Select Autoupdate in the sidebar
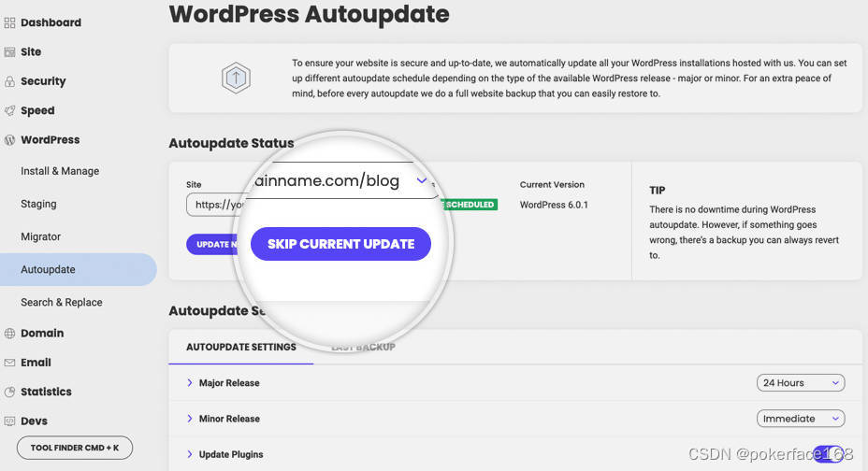The image size is (868, 471). coord(78,270)
